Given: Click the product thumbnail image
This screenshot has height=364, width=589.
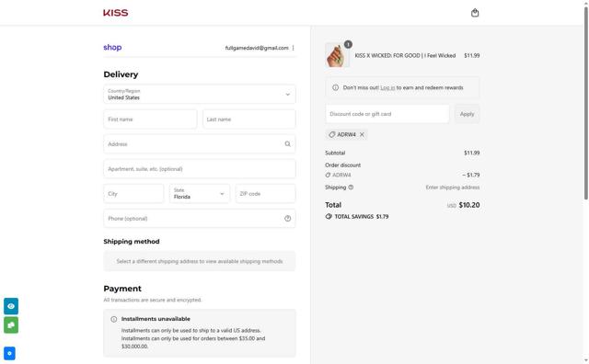Looking at the screenshot, I should tap(338, 55).
